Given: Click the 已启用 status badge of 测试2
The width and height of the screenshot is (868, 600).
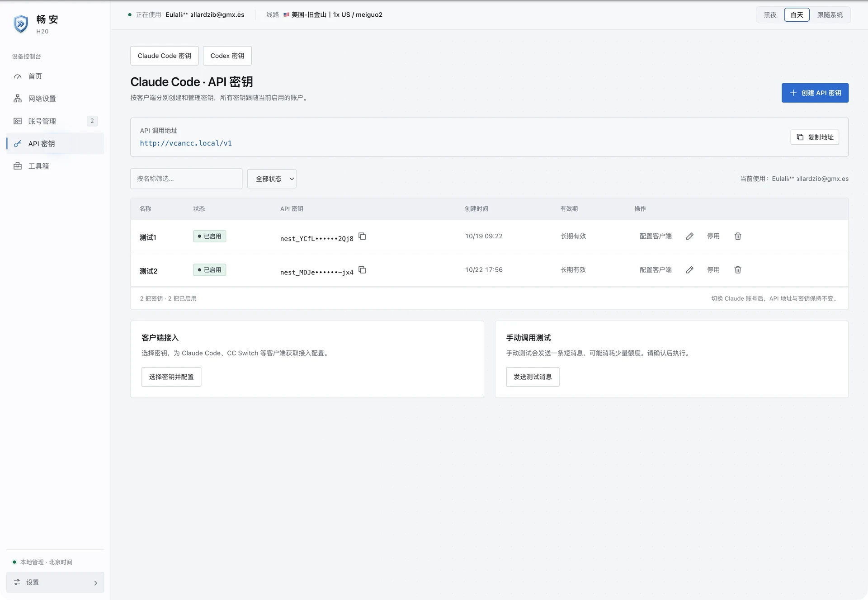Looking at the screenshot, I should tap(210, 270).
